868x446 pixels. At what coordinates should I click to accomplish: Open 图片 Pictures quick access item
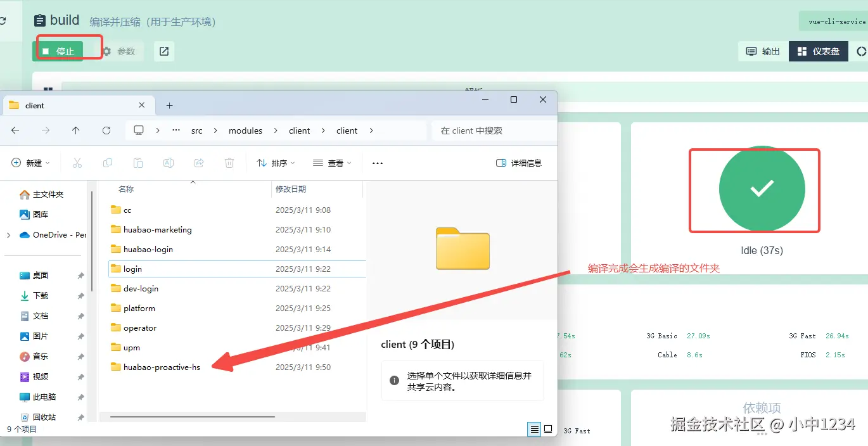pos(34,336)
